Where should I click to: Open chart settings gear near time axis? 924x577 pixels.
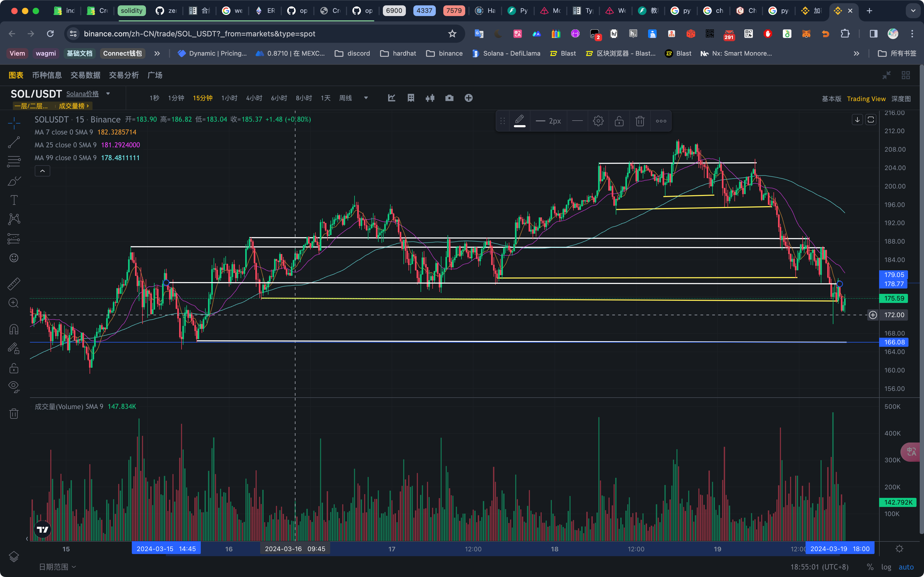pos(899,549)
